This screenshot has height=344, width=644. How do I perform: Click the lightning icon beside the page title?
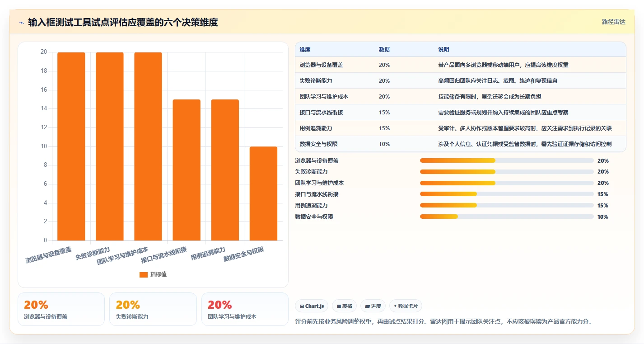pos(21,22)
